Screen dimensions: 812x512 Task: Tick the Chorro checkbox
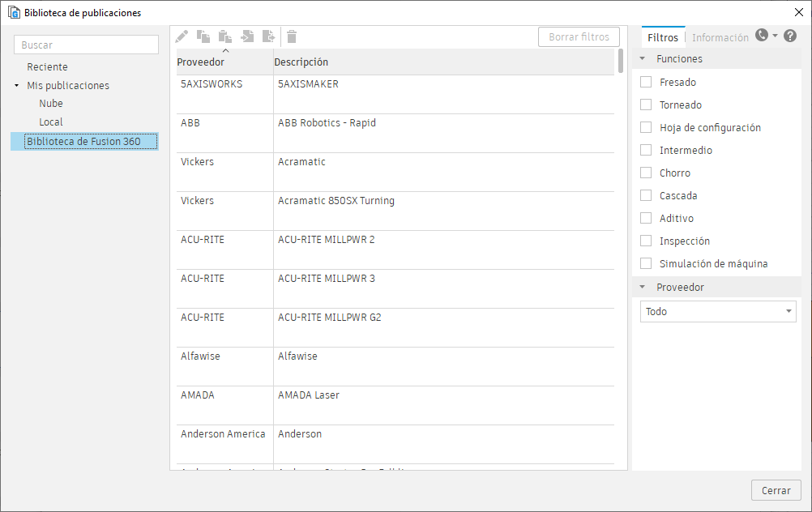click(x=646, y=173)
